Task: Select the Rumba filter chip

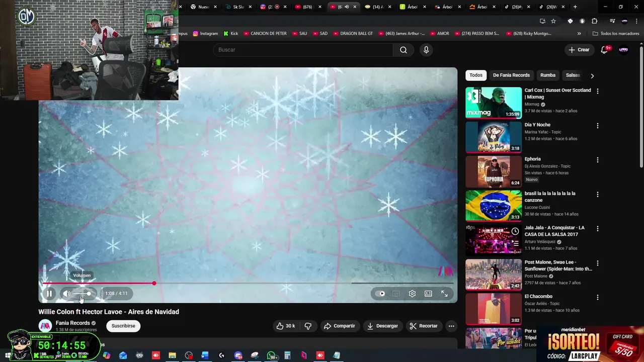Action: (x=548, y=75)
